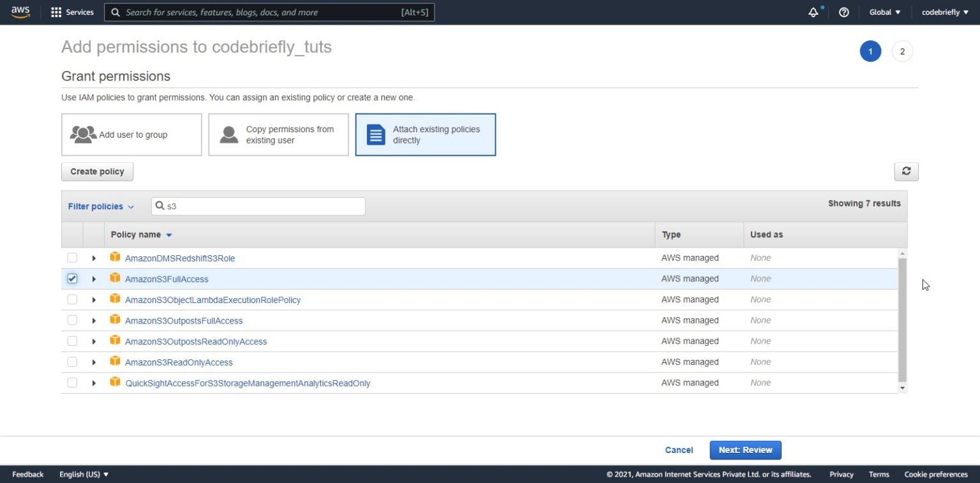
Task: Open the English (US) language menu
Action: click(83, 474)
